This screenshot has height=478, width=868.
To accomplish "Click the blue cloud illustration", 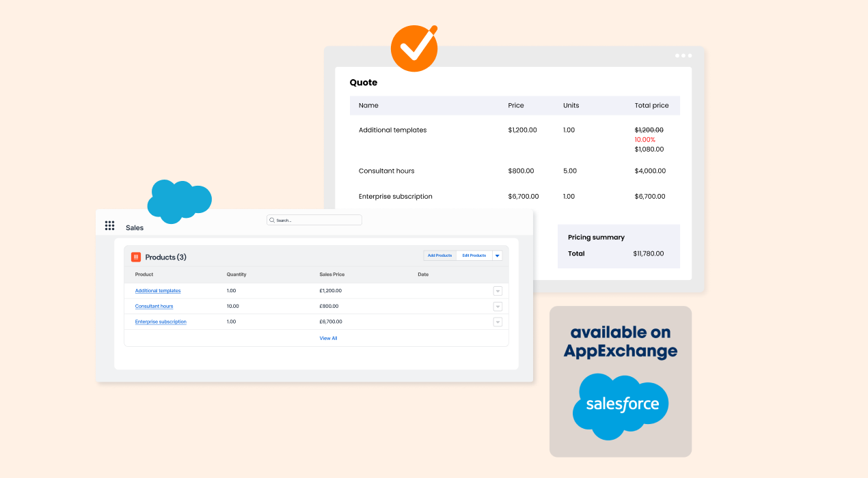I will (179, 201).
